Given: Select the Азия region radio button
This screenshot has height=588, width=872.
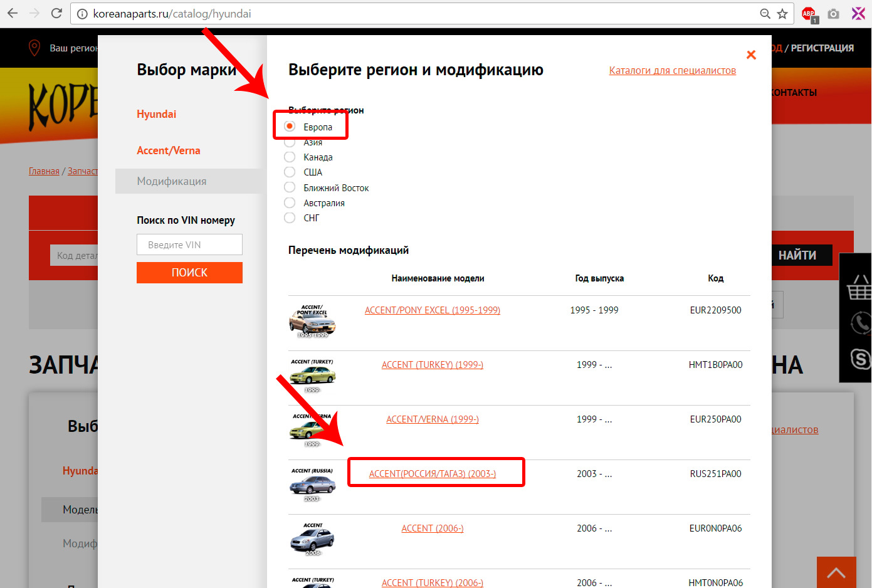Looking at the screenshot, I should coord(290,142).
